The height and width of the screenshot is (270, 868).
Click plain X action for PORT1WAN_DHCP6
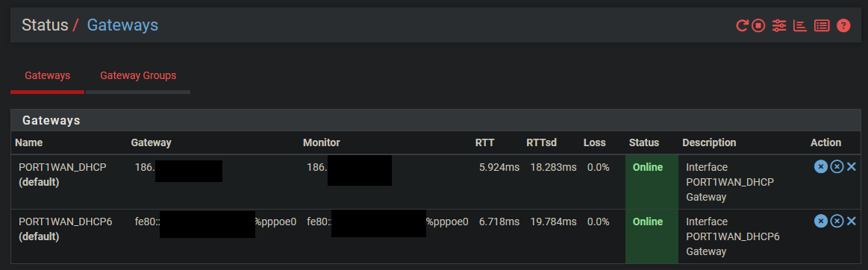[x=852, y=222]
